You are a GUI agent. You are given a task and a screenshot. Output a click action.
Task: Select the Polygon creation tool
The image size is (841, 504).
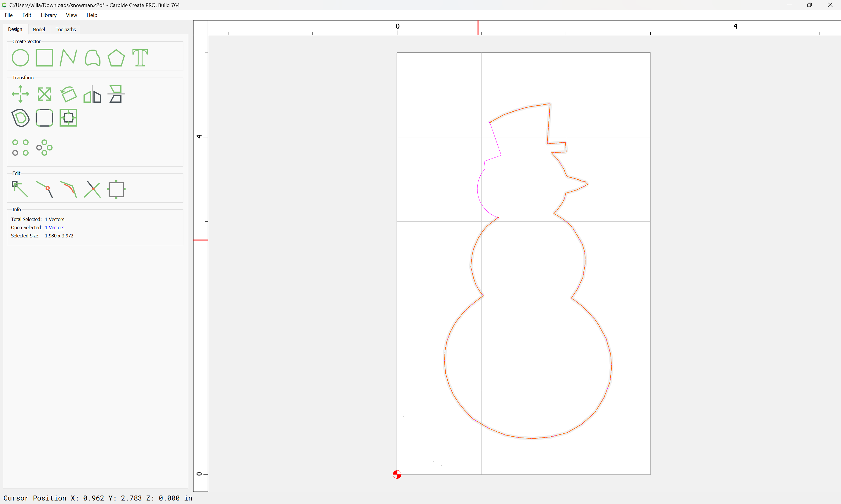(x=116, y=58)
